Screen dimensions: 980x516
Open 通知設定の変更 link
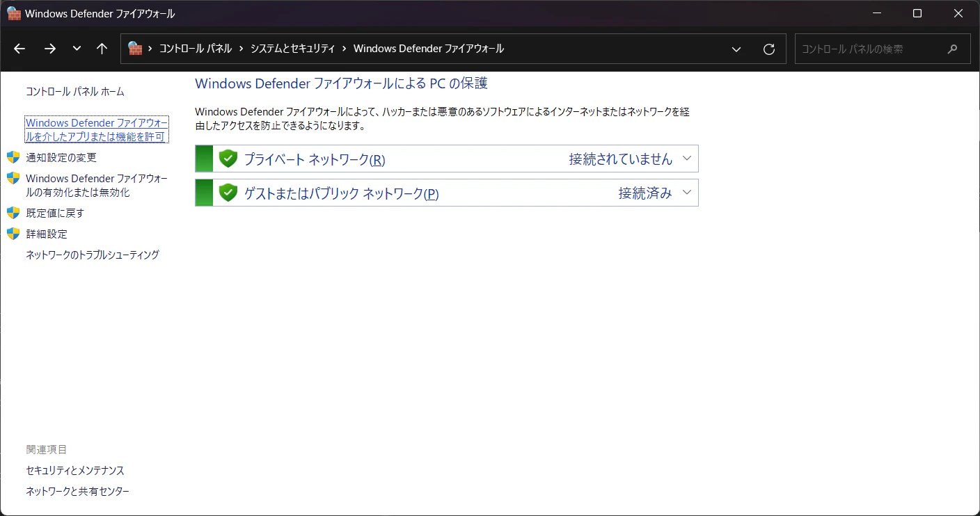[x=61, y=157]
